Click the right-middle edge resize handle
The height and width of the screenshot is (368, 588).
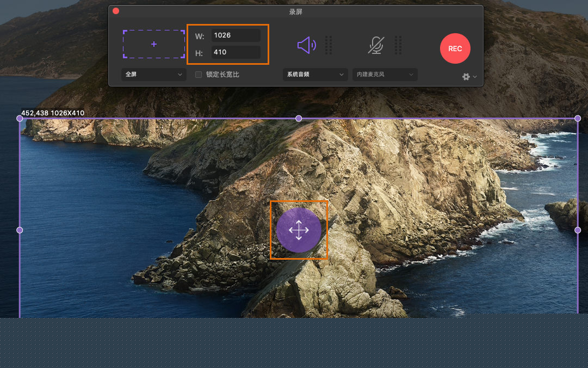(578, 230)
